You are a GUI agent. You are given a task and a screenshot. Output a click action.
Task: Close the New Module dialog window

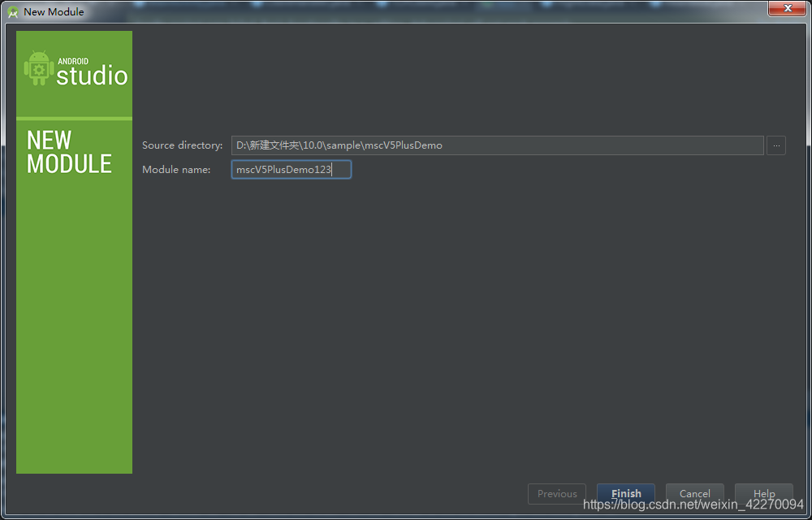click(x=787, y=8)
